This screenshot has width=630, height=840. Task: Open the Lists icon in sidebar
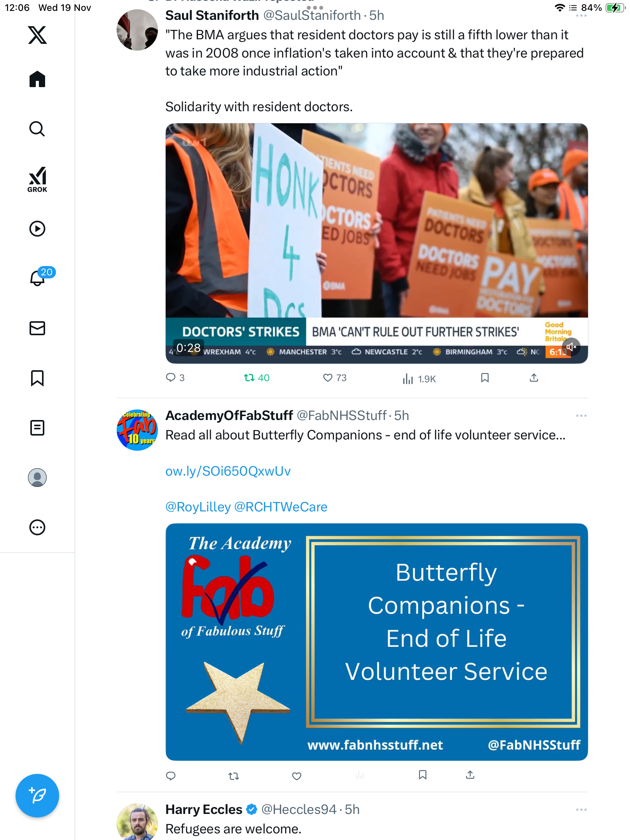click(37, 428)
